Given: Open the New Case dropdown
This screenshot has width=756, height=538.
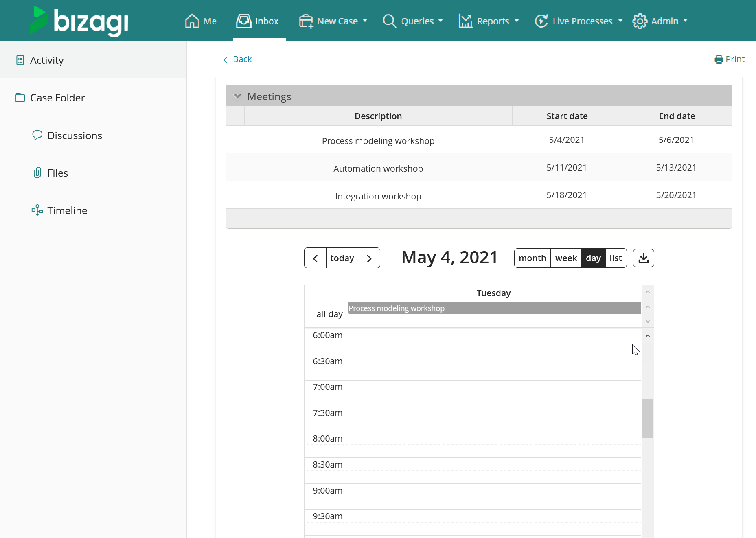Looking at the screenshot, I should (x=333, y=21).
